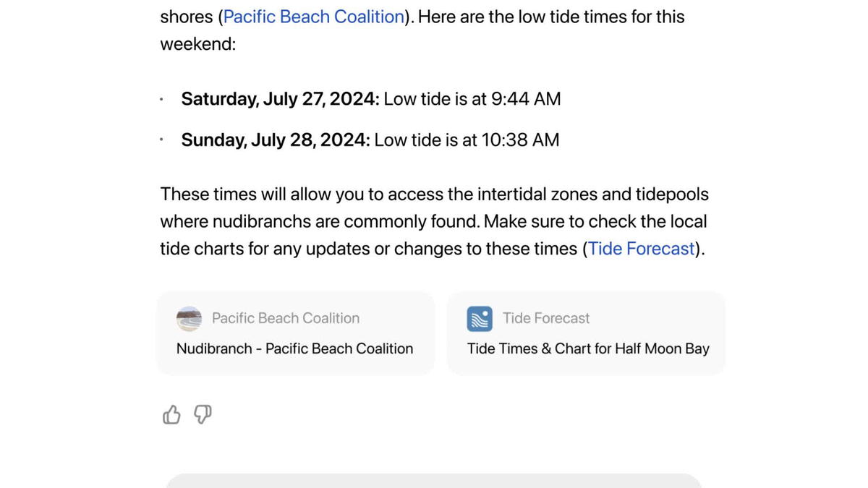This screenshot has height=488, width=868.
Task: Click the 10:38 AM low tide time
Action: click(521, 140)
